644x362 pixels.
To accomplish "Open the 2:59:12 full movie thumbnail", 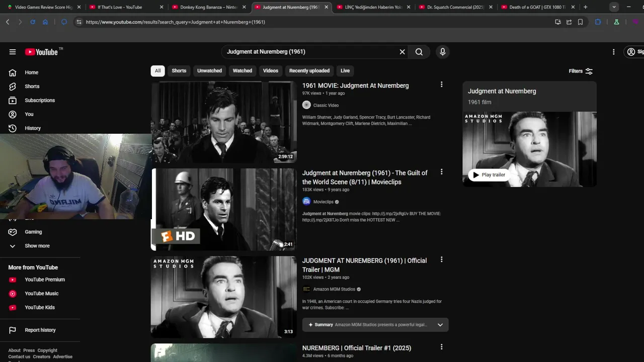I will pos(224,122).
